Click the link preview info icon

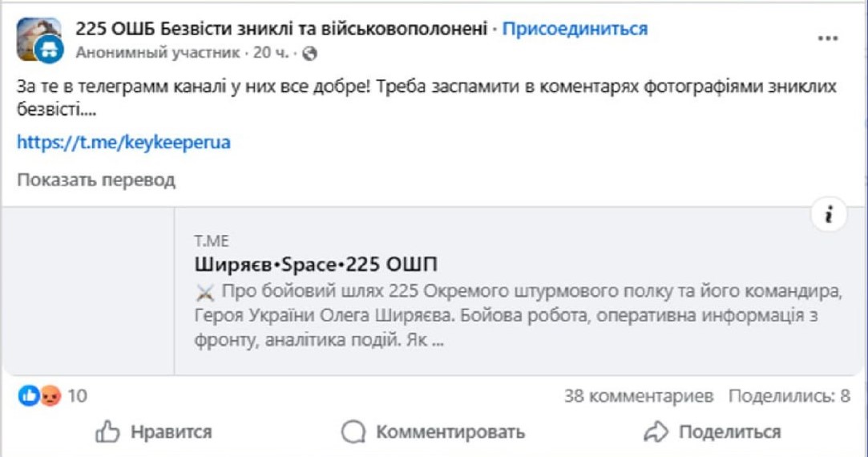point(829,214)
